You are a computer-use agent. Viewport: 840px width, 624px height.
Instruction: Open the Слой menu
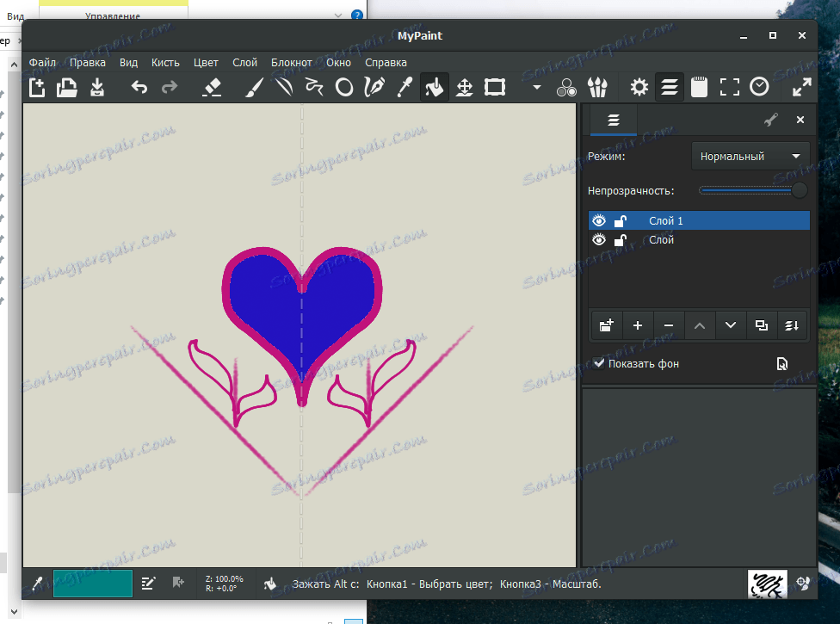tap(244, 62)
